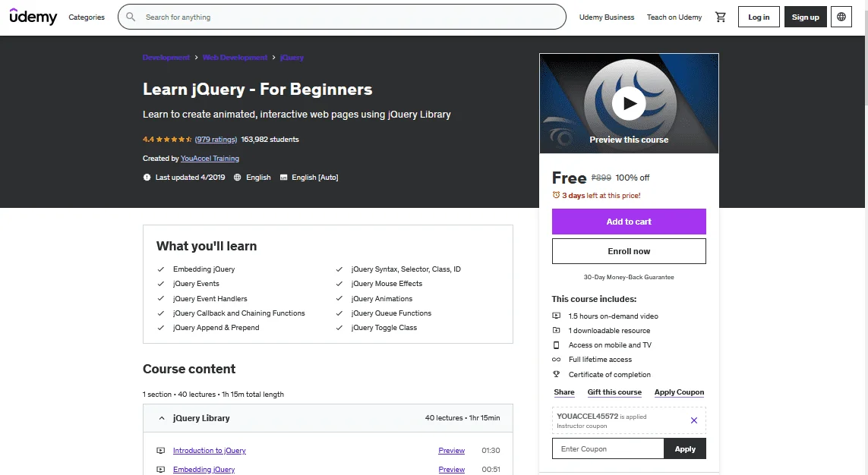868x475 pixels.
Task: Open the language globe button
Action: [x=841, y=17]
